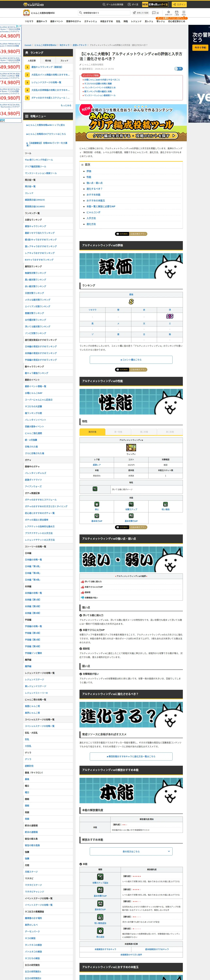The height and width of the screenshot is (980, 210).
Task: Select the 人気記事 tab in ranking panel
Action: point(32,60)
